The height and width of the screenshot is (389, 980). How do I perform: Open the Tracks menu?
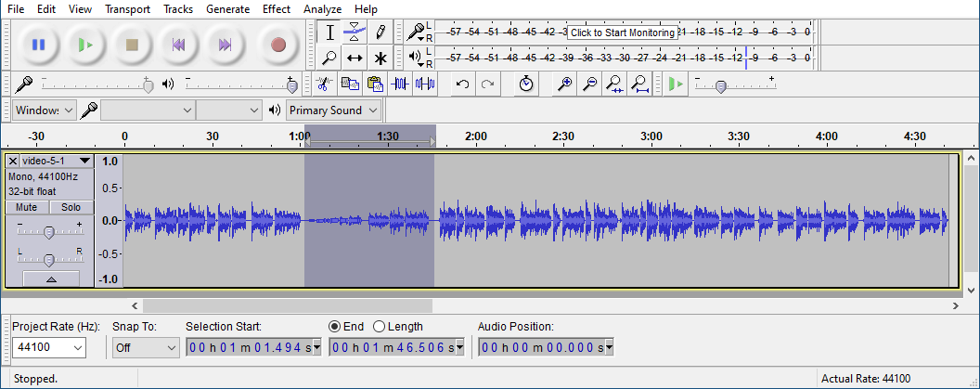tap(178, 8)
